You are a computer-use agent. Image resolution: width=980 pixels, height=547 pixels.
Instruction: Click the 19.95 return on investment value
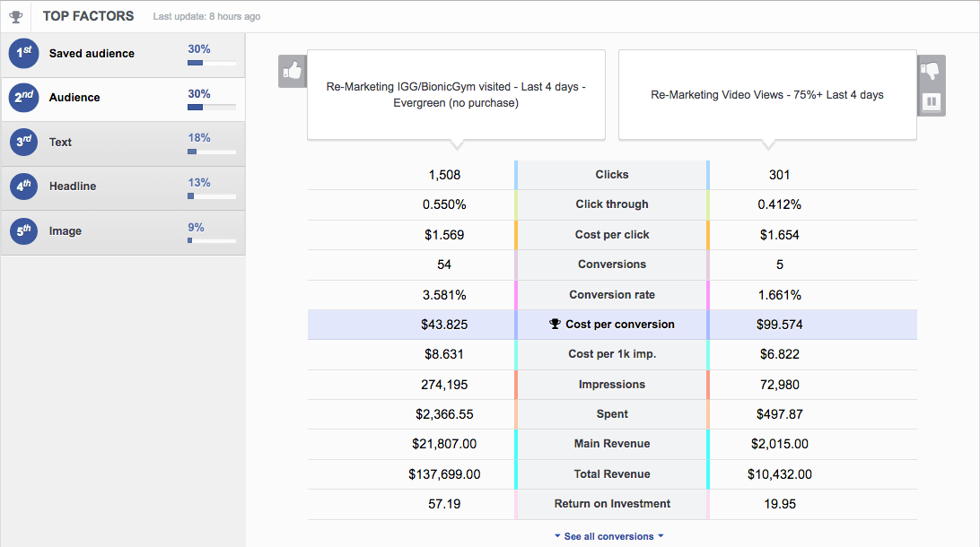point(779,504)
